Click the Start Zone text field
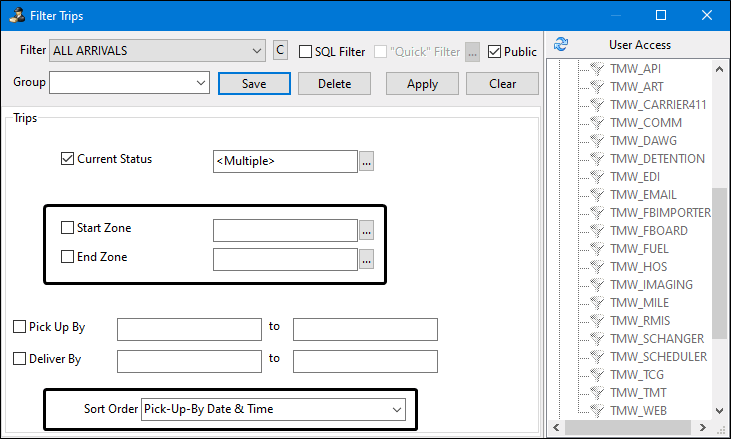This screenshot has width=731, height=439. pyautogui.click(x=285, y=230)
